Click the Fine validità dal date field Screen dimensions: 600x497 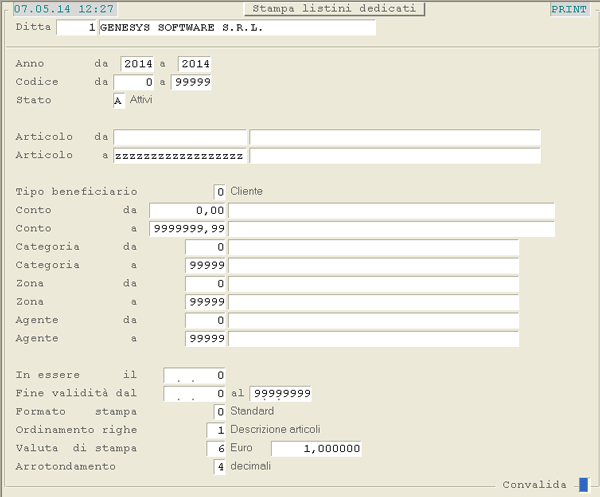click(194, 394)
